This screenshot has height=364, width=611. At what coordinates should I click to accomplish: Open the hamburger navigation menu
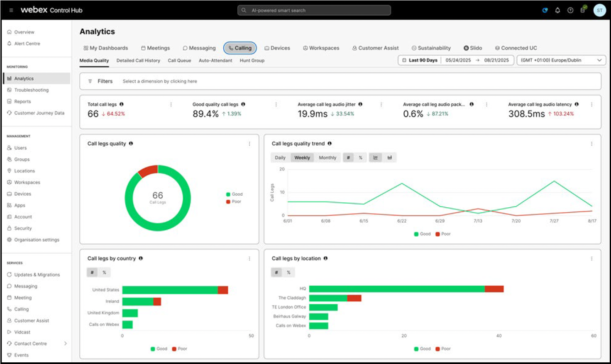tap(11, 10)
